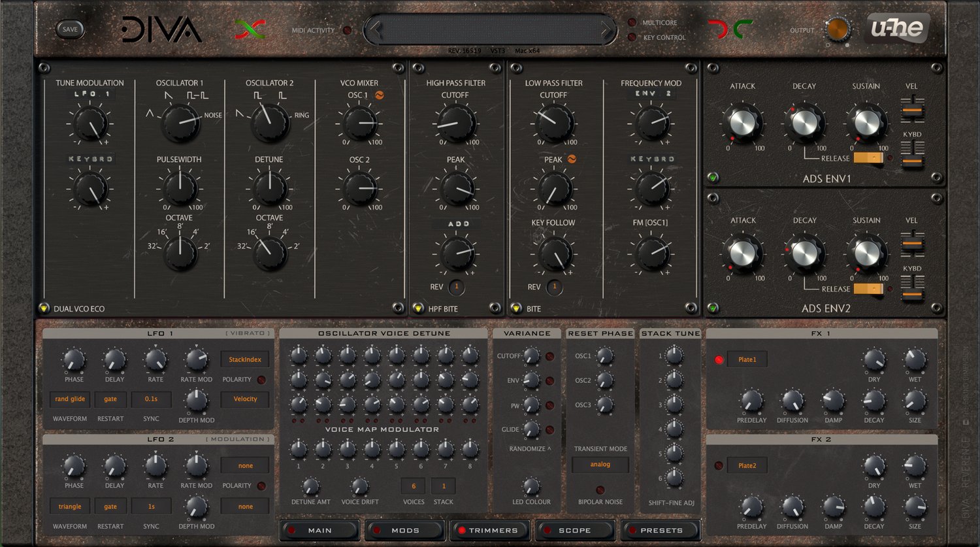Viewport: 980px width, 547px height.
Task: Open the LFO 1 waveform rand glide dropdown
Action: coord(70,399)
